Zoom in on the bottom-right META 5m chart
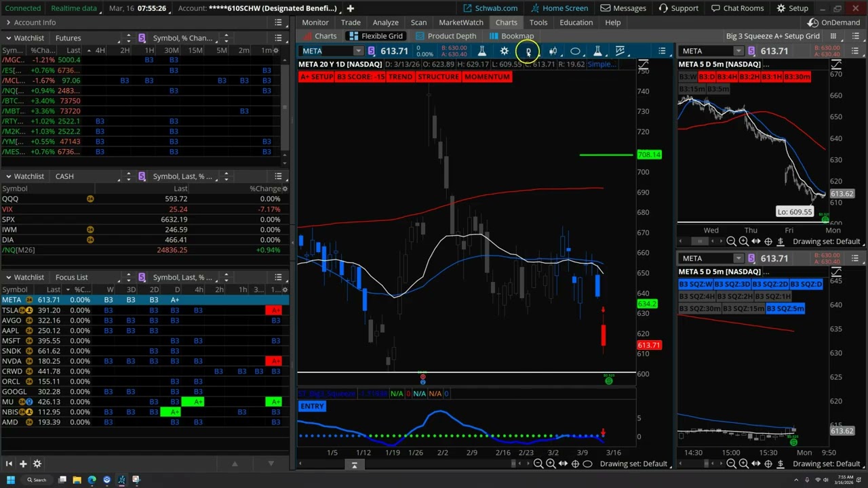 tap(743, 464)
